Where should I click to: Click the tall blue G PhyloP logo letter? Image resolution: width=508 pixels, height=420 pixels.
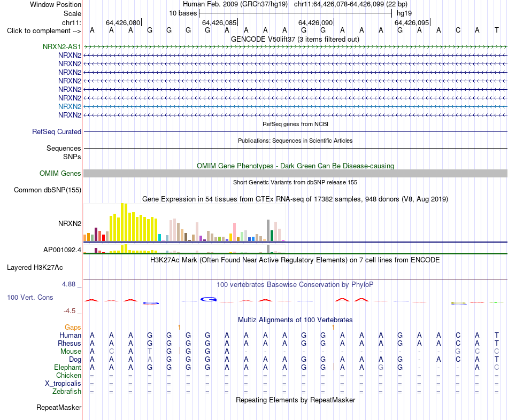209,299
